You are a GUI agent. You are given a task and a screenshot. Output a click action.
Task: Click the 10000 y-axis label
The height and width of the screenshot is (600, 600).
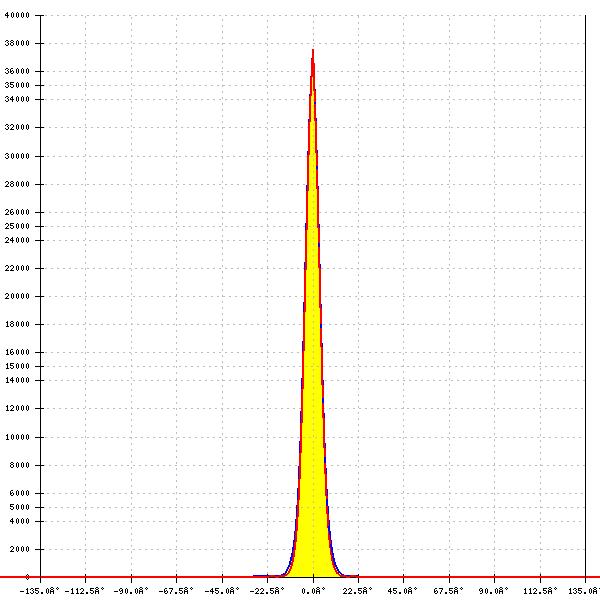click(x=17, y=437)
